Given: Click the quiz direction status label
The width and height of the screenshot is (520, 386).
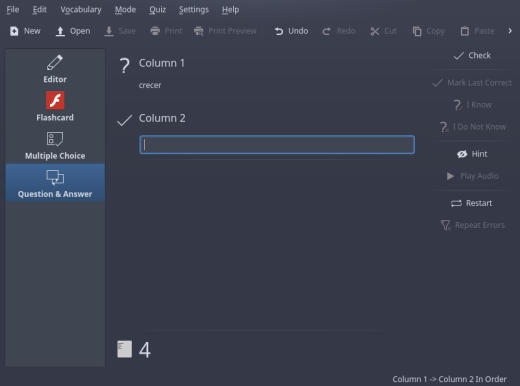Looking at the screenshot, I should click(449, 379).
